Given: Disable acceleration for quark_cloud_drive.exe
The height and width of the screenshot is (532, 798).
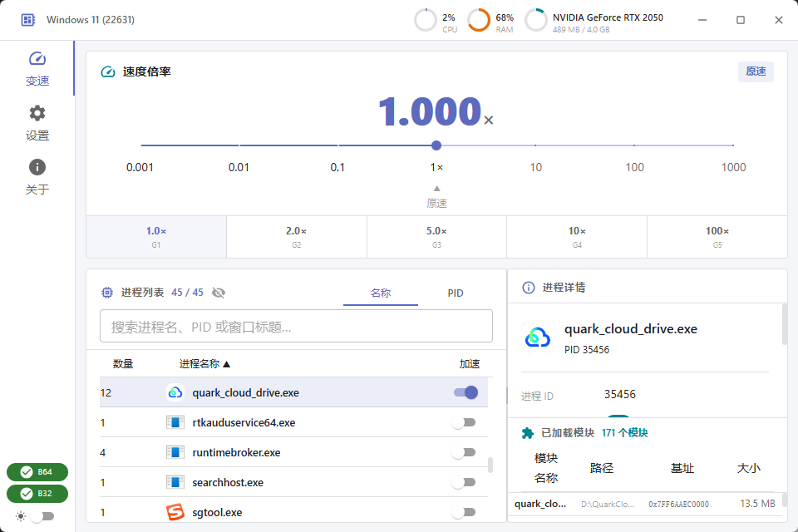Looking at the screenshot, I should 465,392.
